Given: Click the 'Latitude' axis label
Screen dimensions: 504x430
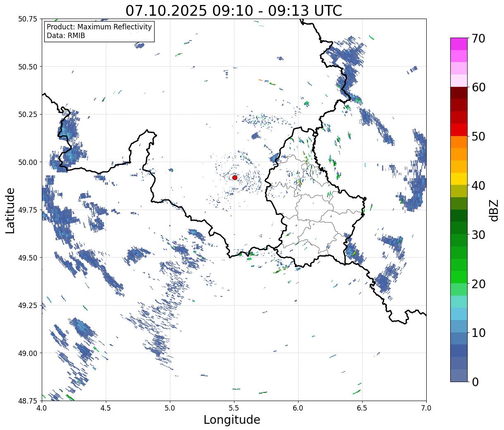Looking at the screenshot, I should [11, 210].
